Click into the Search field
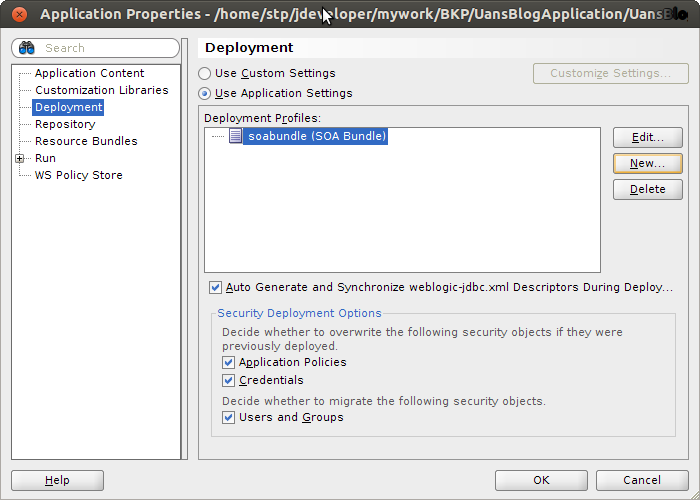This screenshot has height=500, width=700. point(105,48)
